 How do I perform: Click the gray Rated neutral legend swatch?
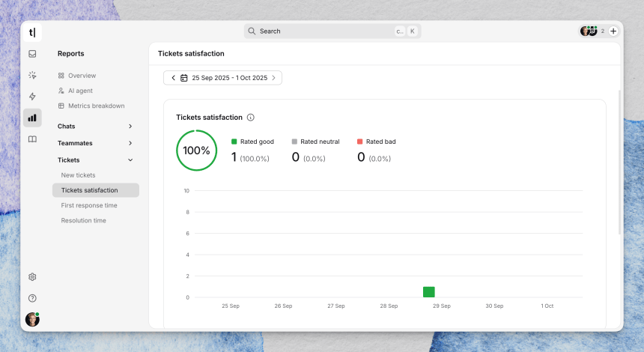click(294, 142)
